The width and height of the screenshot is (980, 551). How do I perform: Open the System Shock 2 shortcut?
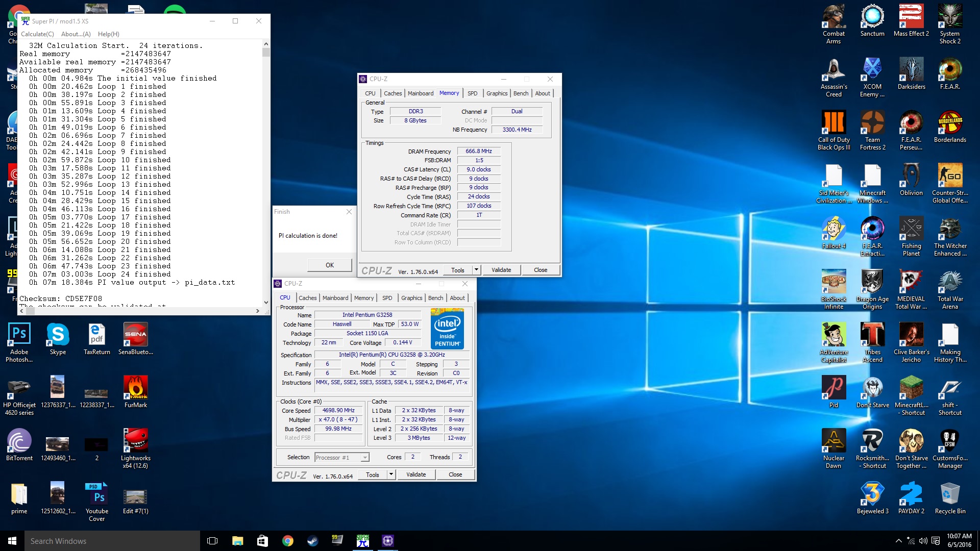(x=950, y=24)
